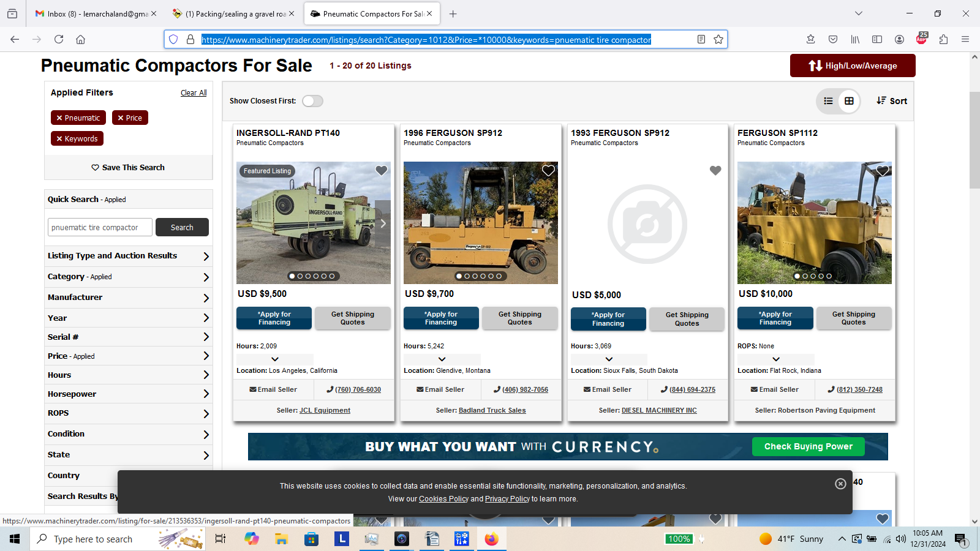
Task: Open File Explorer from taskbar
Action: tap(281, 539)
